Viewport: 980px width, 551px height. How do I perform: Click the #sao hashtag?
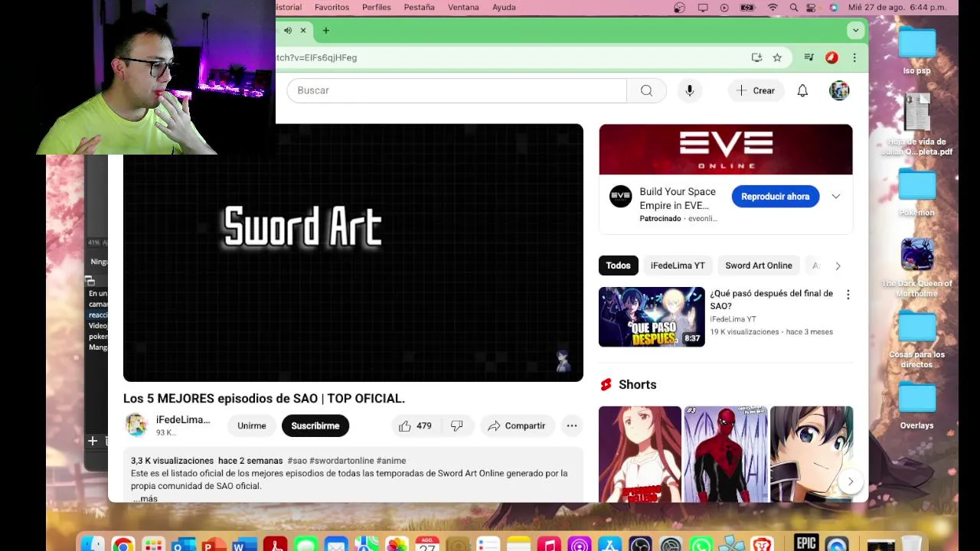coord(297,461)
